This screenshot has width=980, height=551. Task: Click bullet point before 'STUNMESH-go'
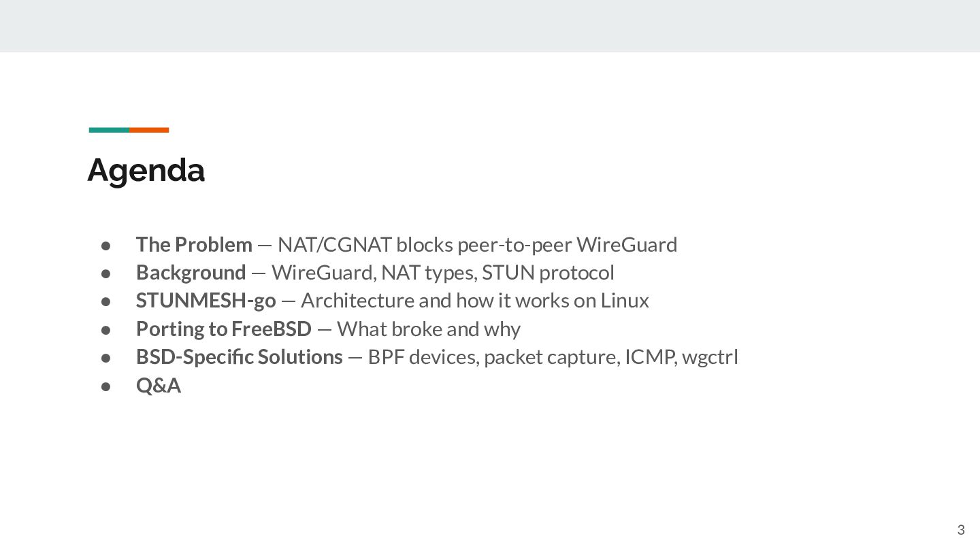[x=106, y=301]
